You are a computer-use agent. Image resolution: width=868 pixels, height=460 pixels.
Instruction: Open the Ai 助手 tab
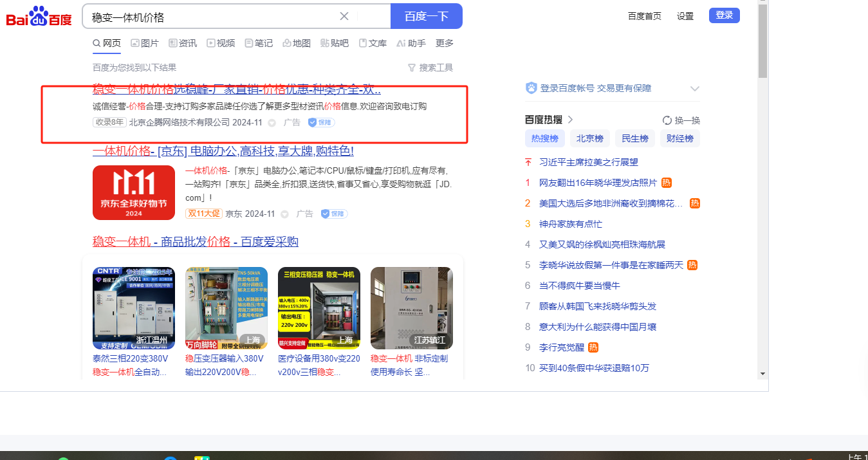(x=411, y=43)
